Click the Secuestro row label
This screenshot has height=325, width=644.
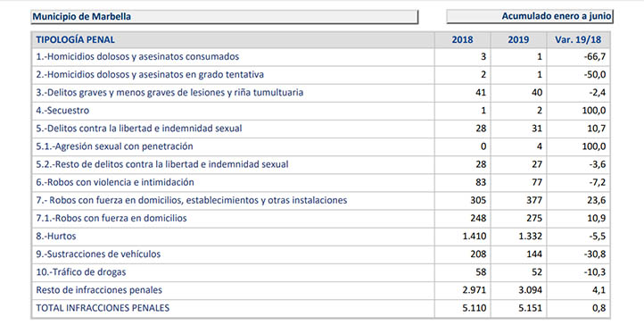pos(62,111)
